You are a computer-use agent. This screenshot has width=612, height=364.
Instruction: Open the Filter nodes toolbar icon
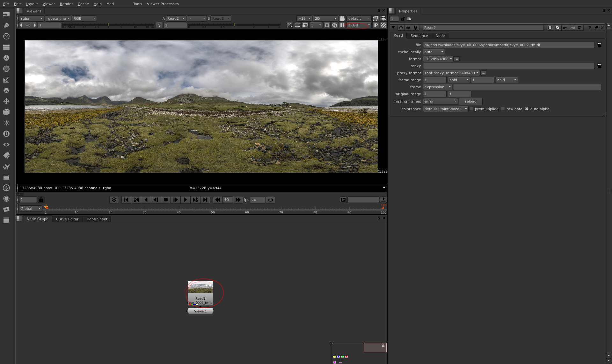6,69
